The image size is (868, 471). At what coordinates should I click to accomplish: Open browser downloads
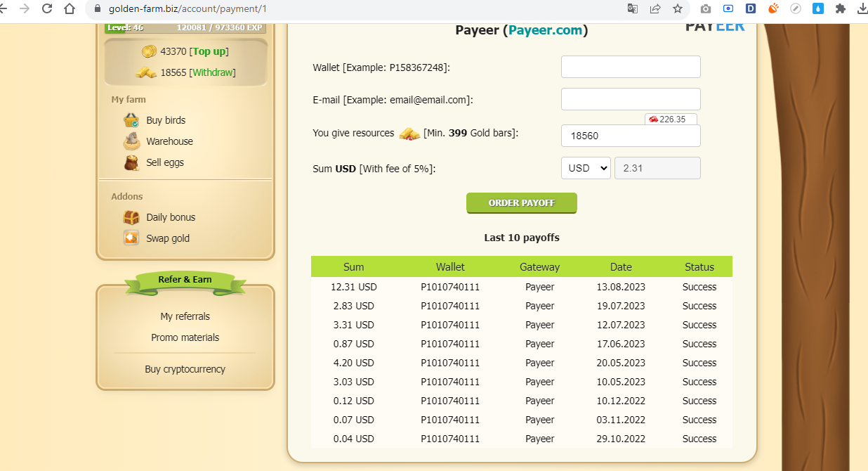[862, 9]
